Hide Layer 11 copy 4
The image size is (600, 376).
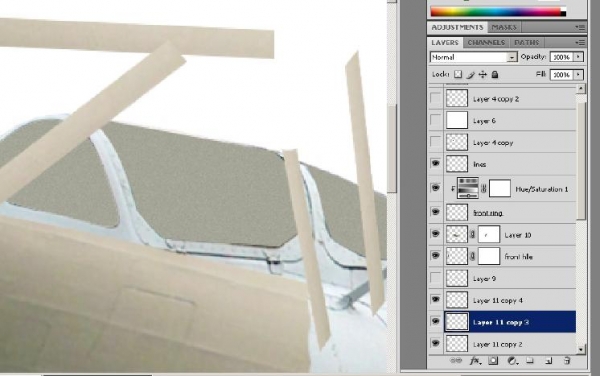point(435,299)
